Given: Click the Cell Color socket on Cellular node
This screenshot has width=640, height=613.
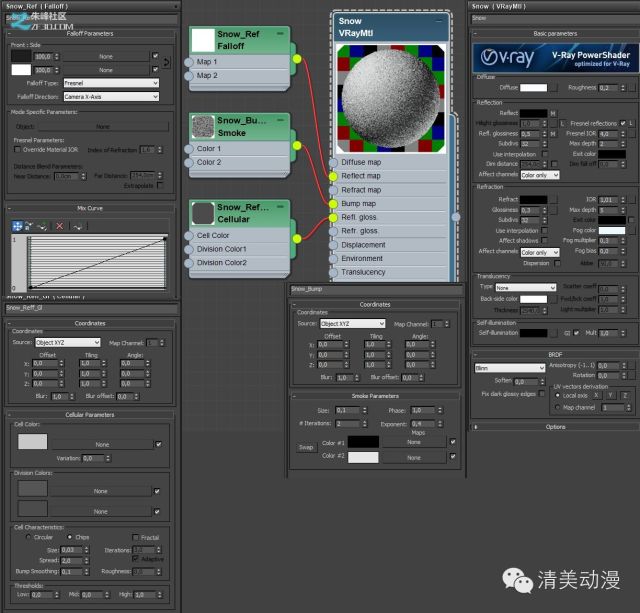Looking at the screenshot, I should click(x=189, y=235).
